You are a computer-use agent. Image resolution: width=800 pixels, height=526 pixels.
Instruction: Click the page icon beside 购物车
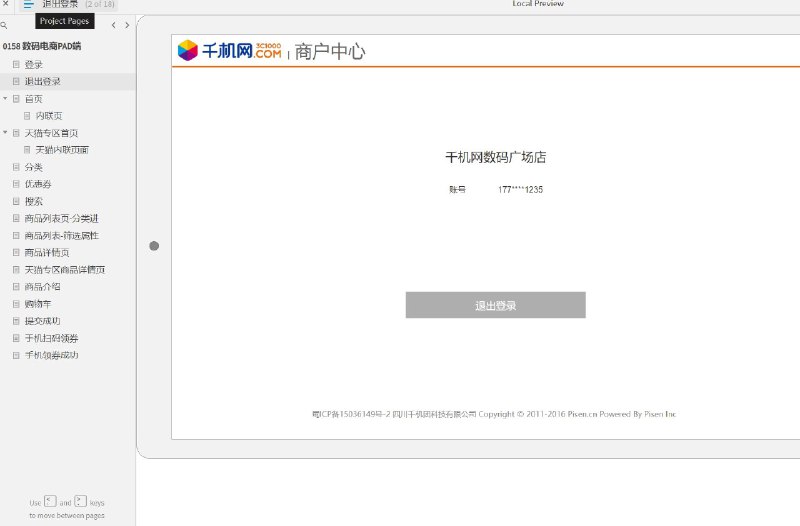[x=16, y=304]
